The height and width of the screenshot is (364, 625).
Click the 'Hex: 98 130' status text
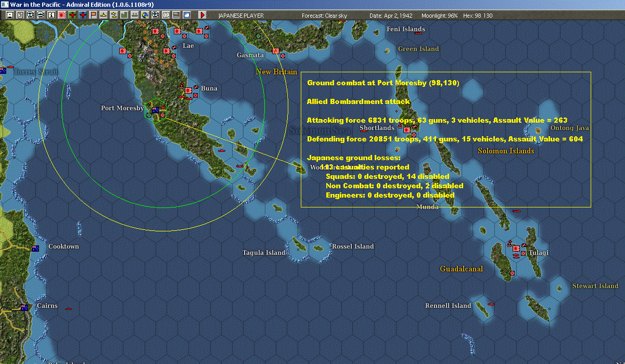click(478, 16)
